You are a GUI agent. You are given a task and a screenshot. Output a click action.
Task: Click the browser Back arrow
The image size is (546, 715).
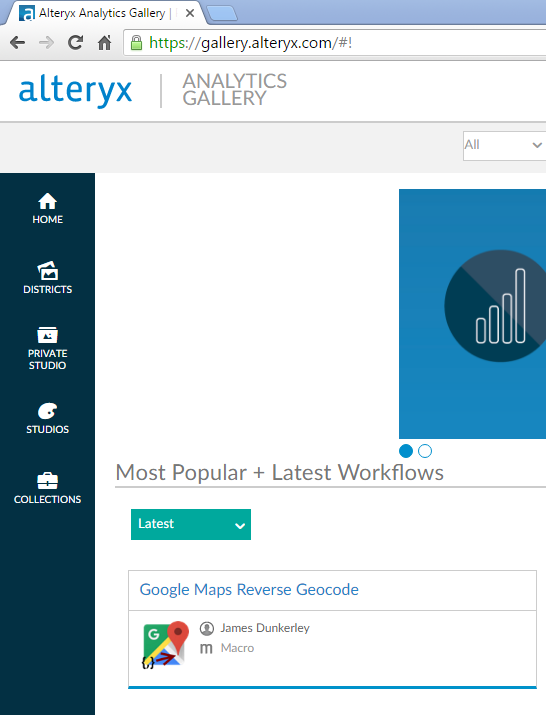(17, 43)
